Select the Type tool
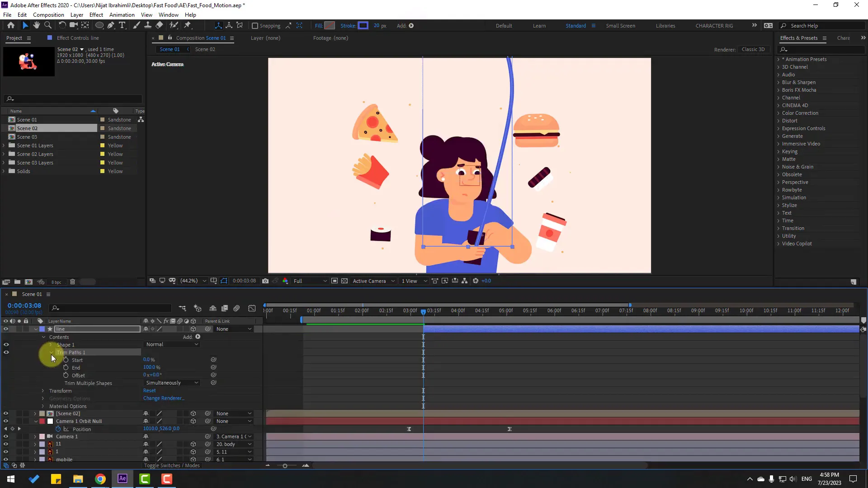The image size is (868, 488). pos(123,26)
